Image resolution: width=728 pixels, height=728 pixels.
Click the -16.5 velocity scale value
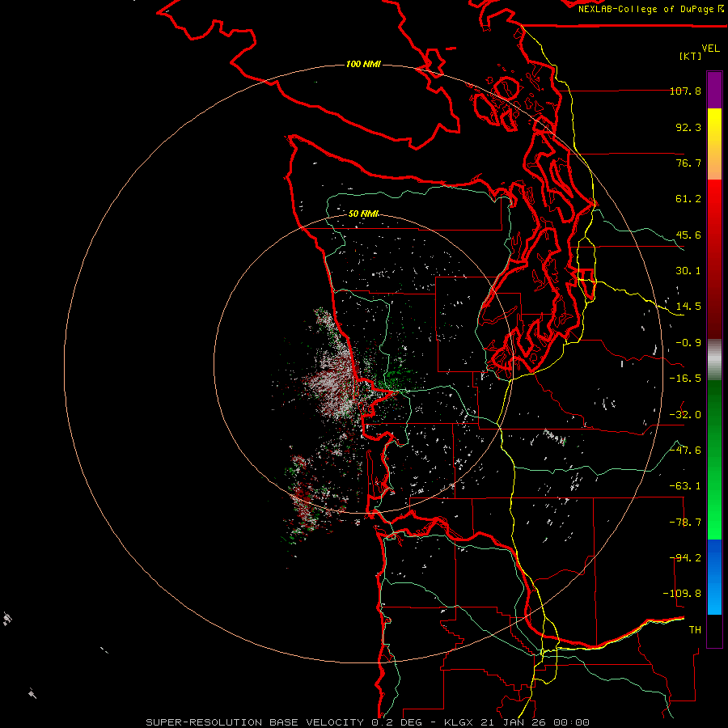[685, 378]
